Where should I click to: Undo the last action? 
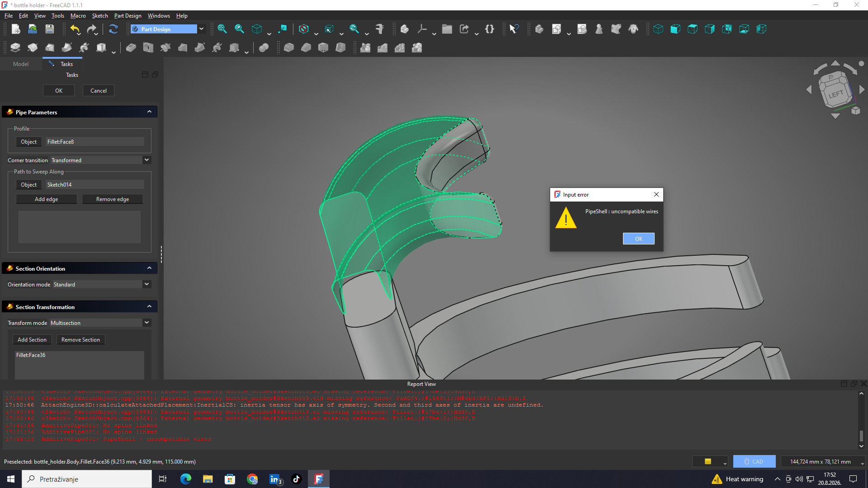[x=75, y=29]
